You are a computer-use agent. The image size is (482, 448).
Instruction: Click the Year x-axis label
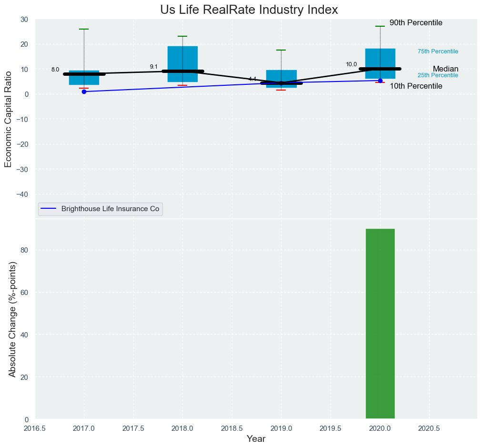click(256, 439)
